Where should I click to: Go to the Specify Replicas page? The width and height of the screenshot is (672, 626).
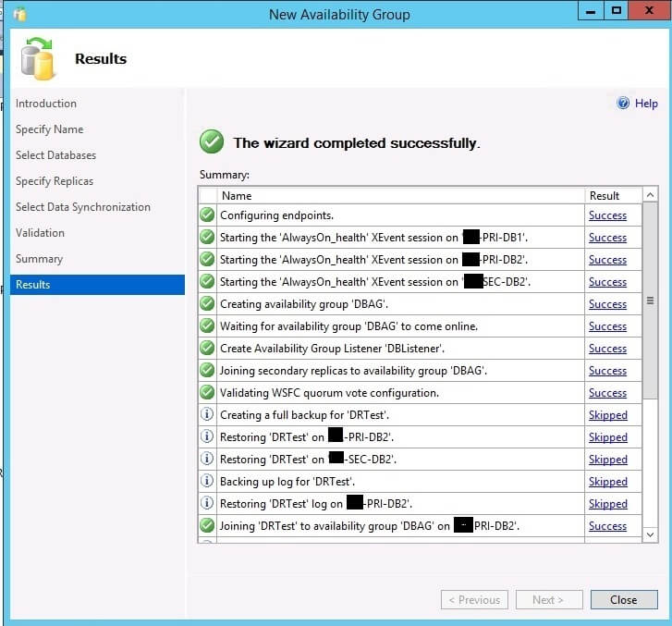(55, 181)
